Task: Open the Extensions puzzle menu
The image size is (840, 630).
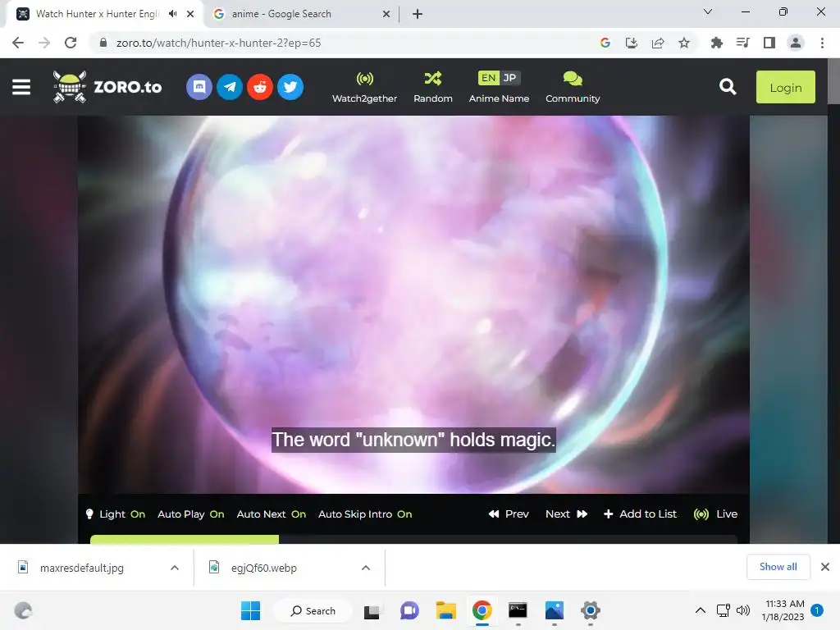Action: click(717, 43)
